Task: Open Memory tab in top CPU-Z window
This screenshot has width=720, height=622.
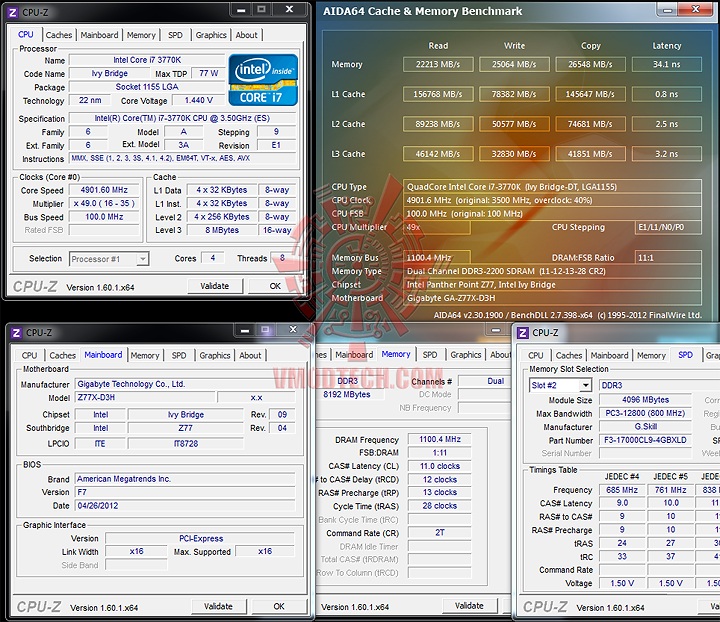Action: click(x=141, y=35)
